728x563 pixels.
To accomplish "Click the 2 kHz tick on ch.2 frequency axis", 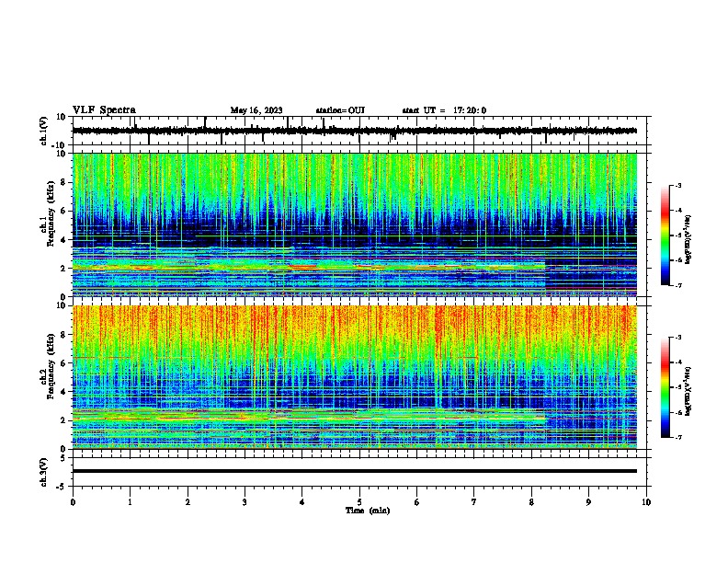I will pyautogui.click(x=64, y=420).
